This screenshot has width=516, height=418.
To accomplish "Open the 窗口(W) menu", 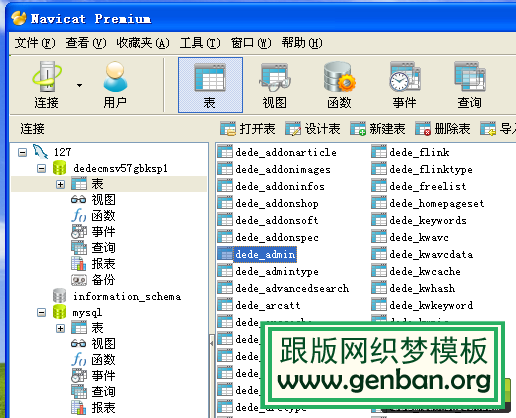I will (x=251, y=43).
